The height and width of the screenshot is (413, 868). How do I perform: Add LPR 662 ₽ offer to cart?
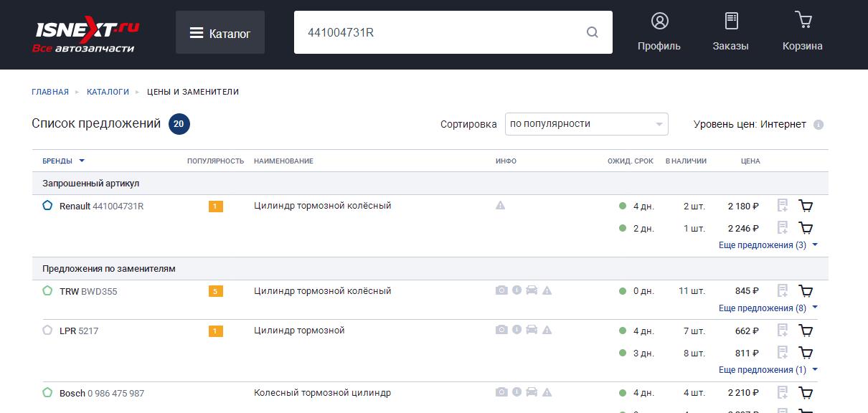[x=806, y=331]
